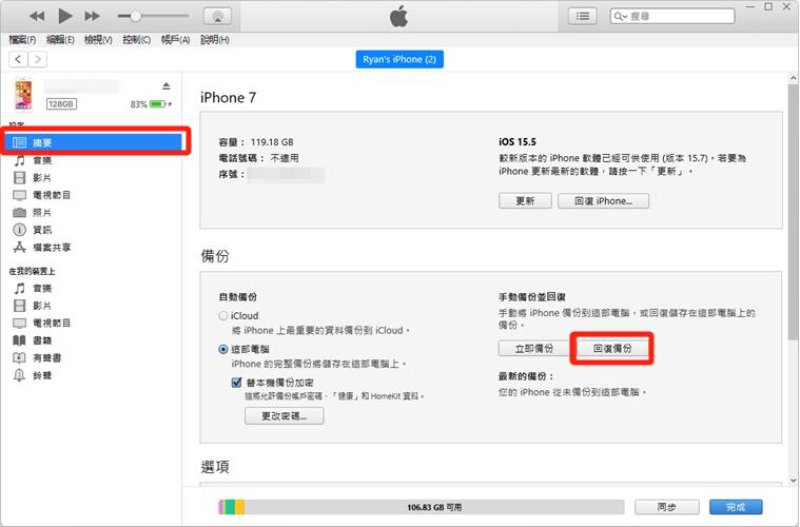Click the 128GB capacity label

pyautogui.click(x=61, y=104)
